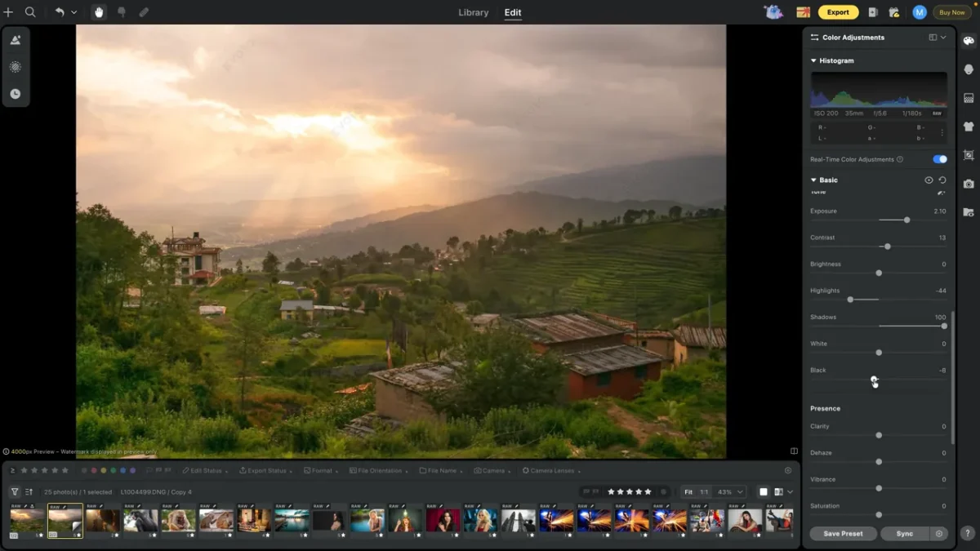Open the undo history dropdown arrow
Screen dimensions: 980x551
(x=73, y=12)
